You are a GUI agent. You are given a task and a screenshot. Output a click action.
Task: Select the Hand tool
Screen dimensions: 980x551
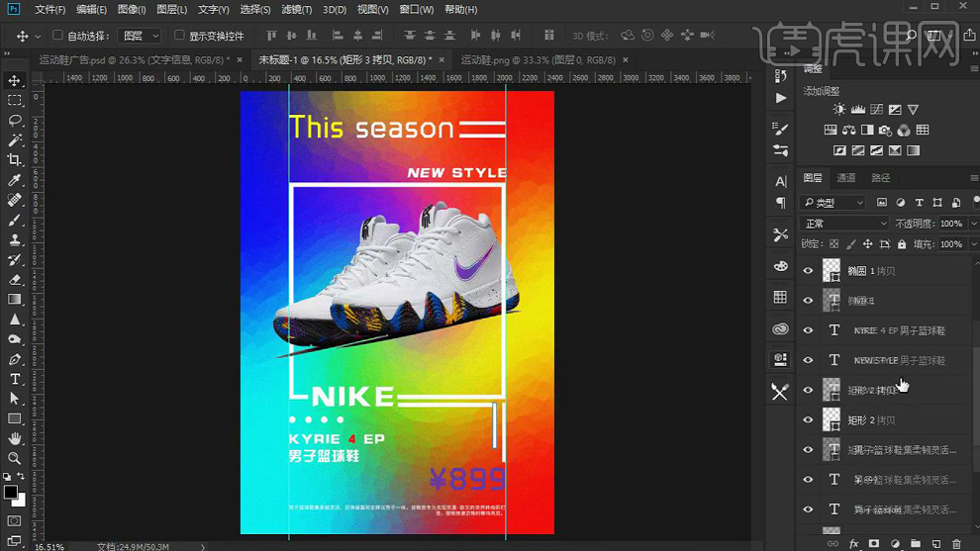15,438
